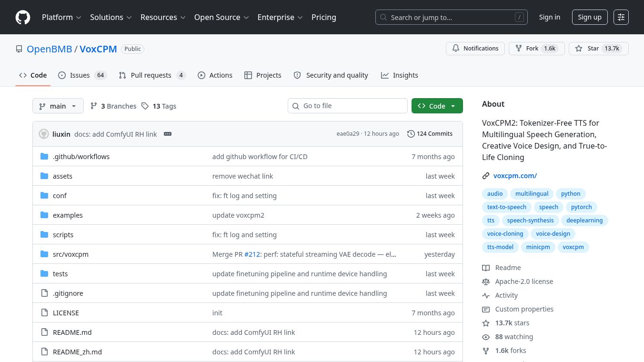The height and width of the screenshot is (362, 644).
Task: Click the commit history clock icon
Action: 411,134
